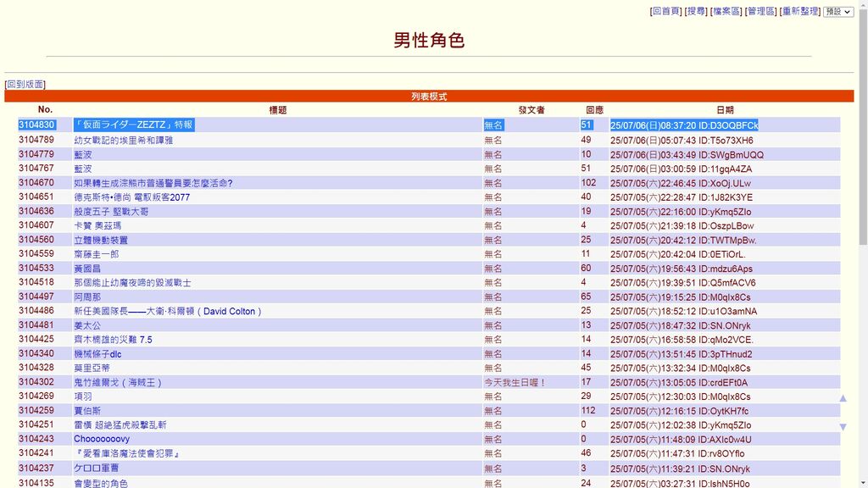Open the 預設 style dropdown
The image size is (868, 488).
coord(838,12)
